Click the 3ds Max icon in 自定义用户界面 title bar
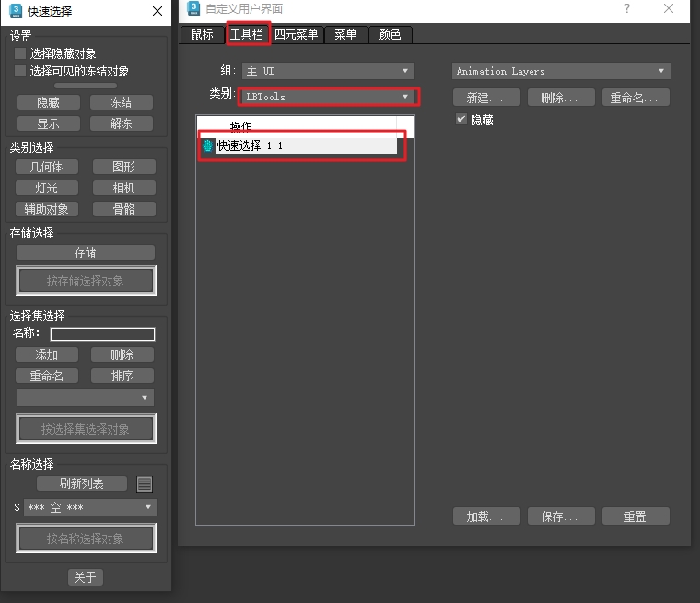This screenshot has height=603, width=700. 193,8
